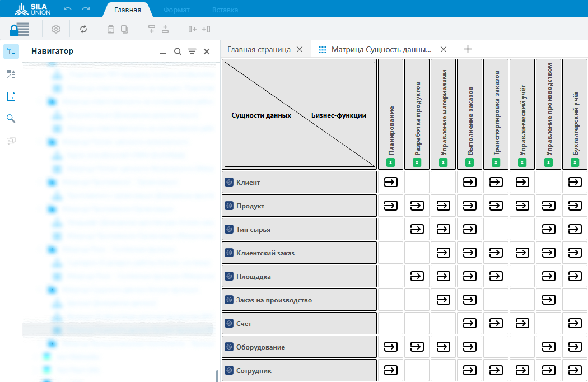Click green icon under Планирование column header
This screenshot has height=382, width=588.
391,162
